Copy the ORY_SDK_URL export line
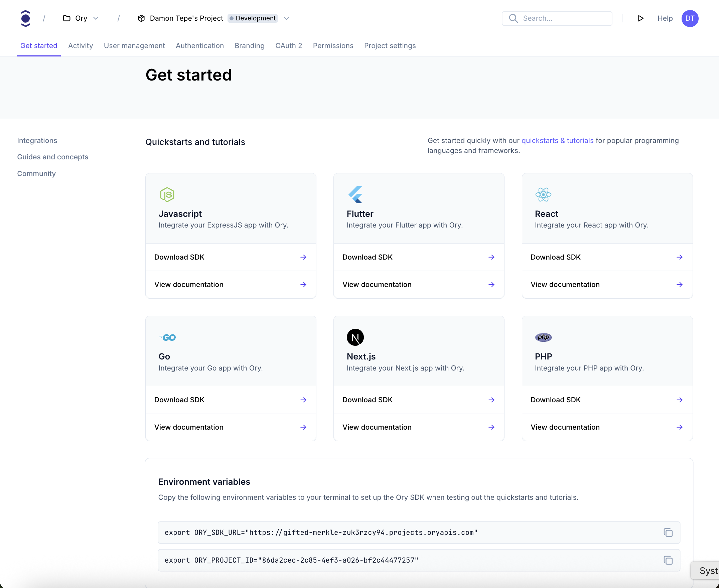 click(668, 533)
